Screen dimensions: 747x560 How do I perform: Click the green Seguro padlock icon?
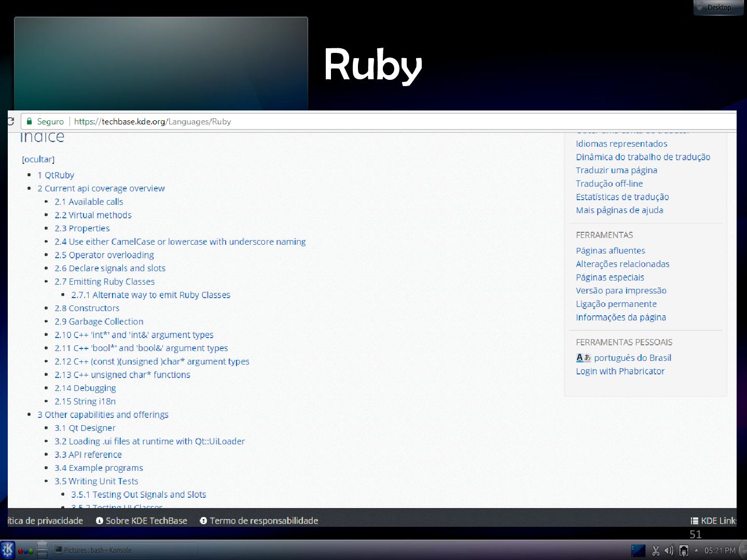[30, 121]
